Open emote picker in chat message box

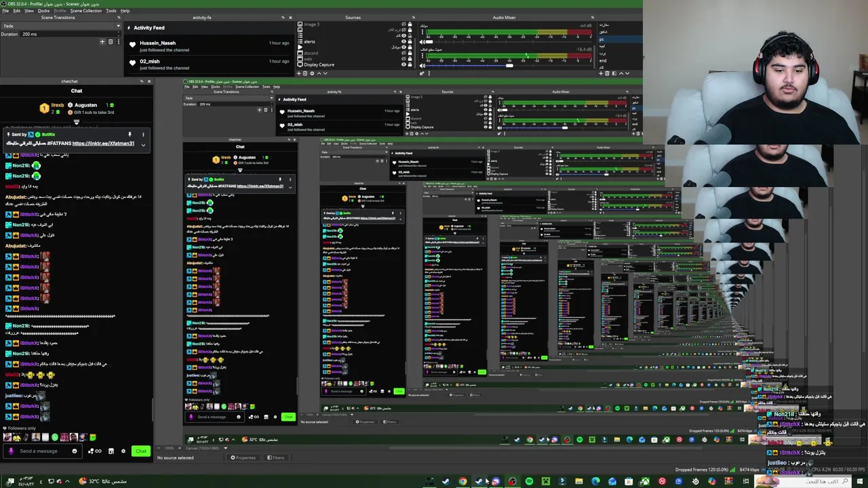(x=75, y=451)
